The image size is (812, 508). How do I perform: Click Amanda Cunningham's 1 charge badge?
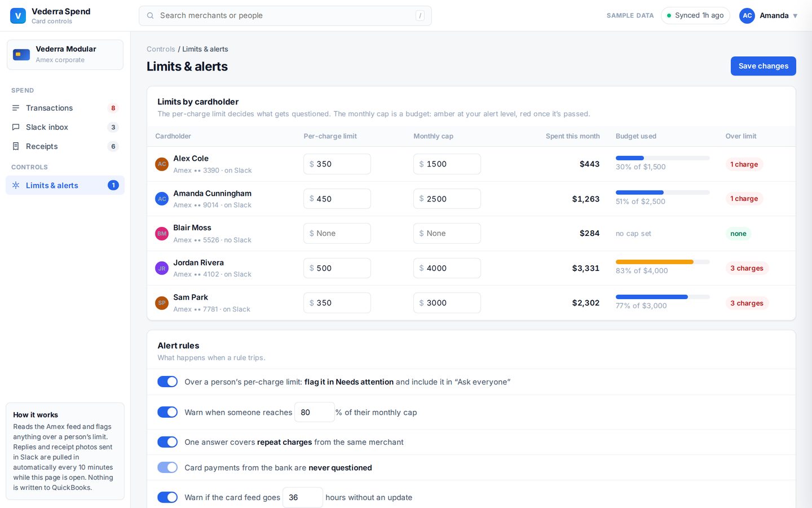[744, 199]
